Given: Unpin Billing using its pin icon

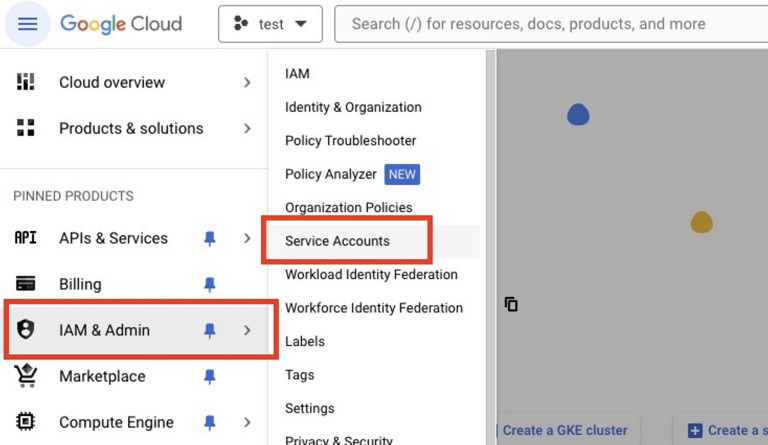Looking at the screenshot, I should [209, 284].
